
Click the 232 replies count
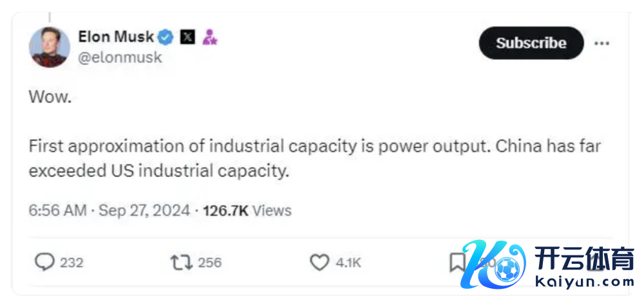click(71, 262)
